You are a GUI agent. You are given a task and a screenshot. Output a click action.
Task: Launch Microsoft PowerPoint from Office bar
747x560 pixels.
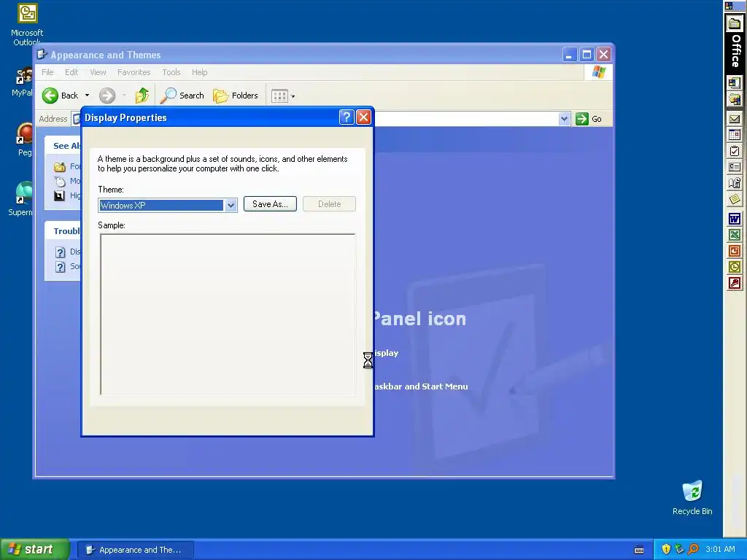tap(735, 251)
